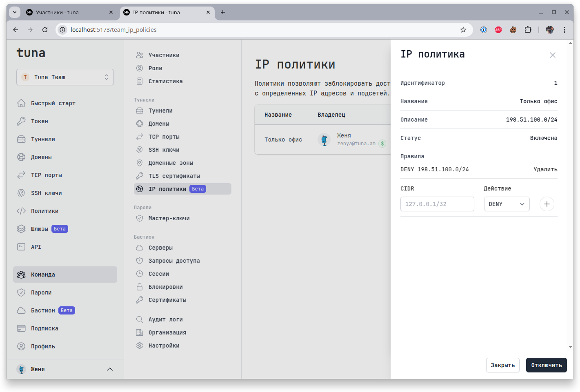Open the API section via its icon

22,246
